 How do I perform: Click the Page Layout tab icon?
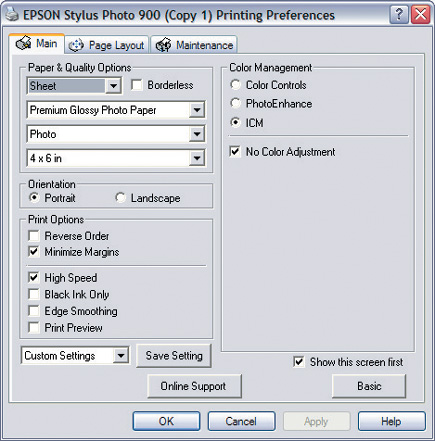(x=76, y=45)
